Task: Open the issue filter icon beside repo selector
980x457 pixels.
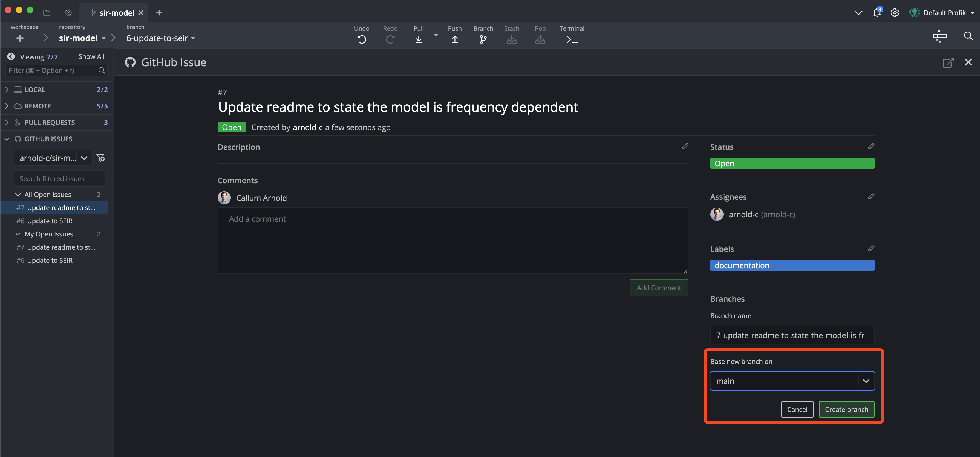Action: point(101,158)
